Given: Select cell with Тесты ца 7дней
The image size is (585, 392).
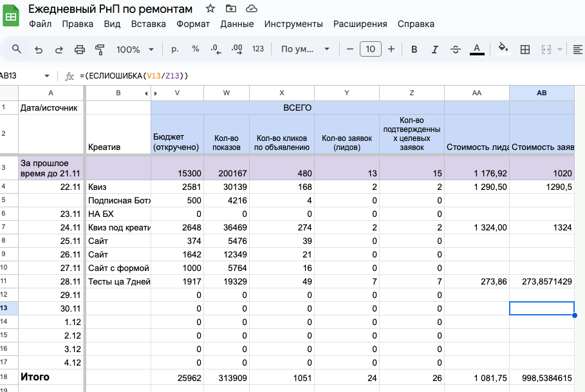Looking at the screenshot, I should [x=118, y=281].
